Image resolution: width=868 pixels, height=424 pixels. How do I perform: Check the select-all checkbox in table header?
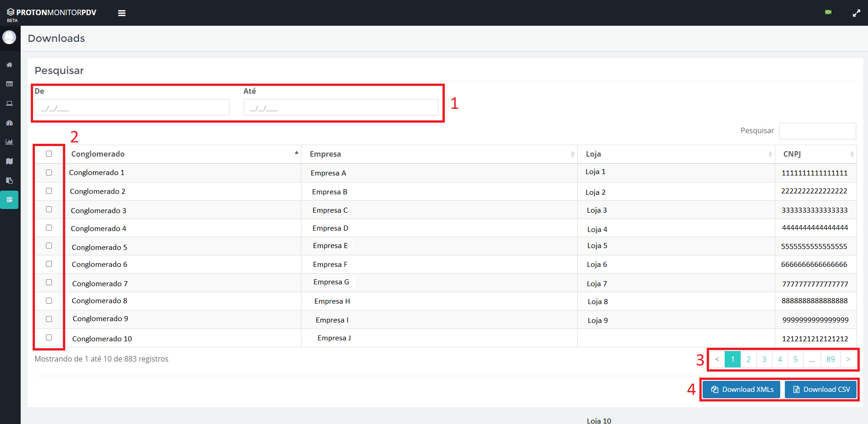click(49, 154)
